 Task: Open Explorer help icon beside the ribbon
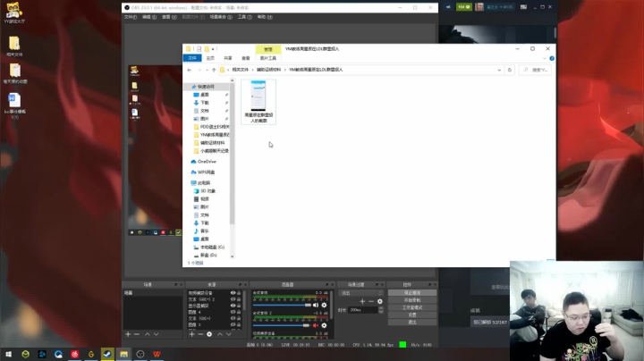click(552, 58)
